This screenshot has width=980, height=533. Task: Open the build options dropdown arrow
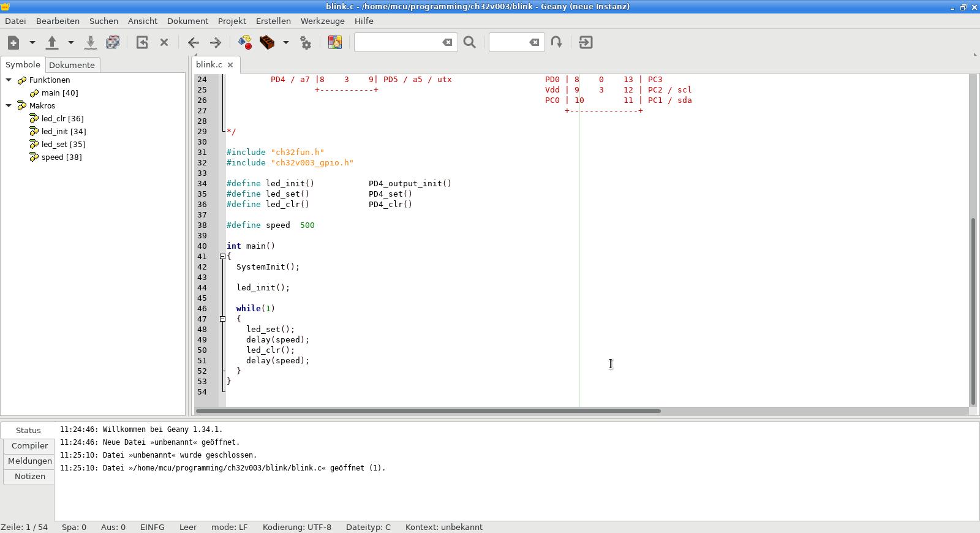point(285,42)
